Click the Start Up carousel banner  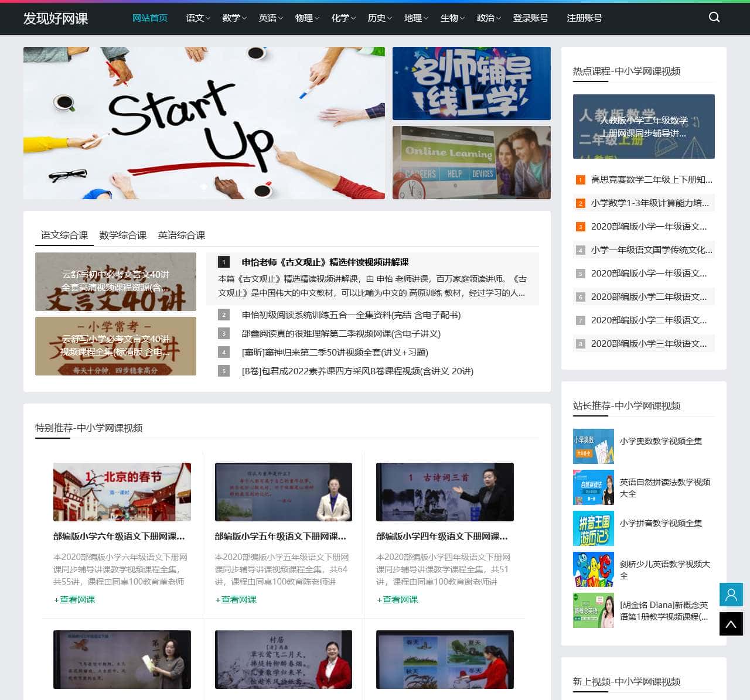[204, 123]
